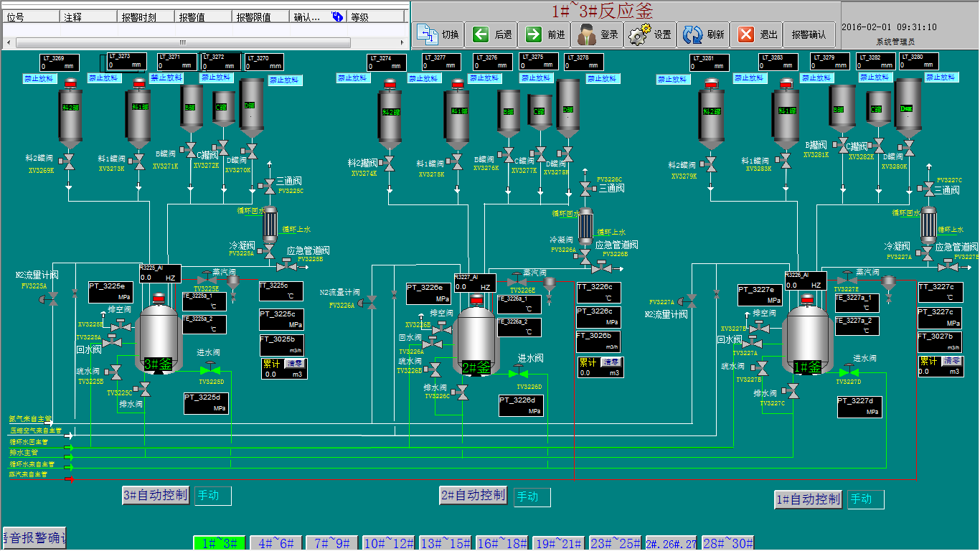Click the N2 flow valve FV3225A icon
Viewport: 980px width, 551px height.
click(51, 299)
